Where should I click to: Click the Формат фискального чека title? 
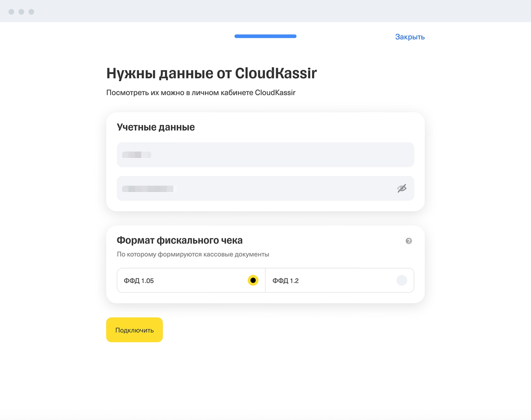[x=179, y=240]
